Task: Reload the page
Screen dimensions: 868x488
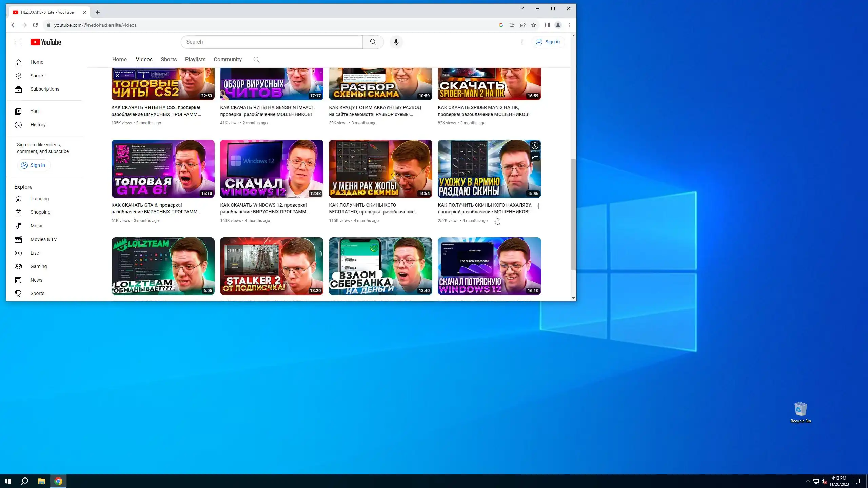Action: click(x=35, y=25)
